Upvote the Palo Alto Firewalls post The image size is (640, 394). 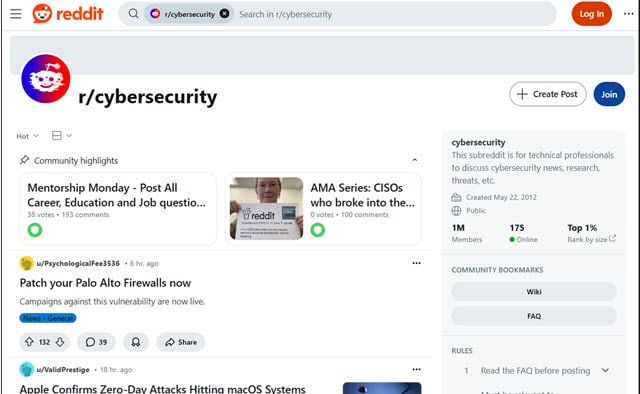(x=29, y=342)
